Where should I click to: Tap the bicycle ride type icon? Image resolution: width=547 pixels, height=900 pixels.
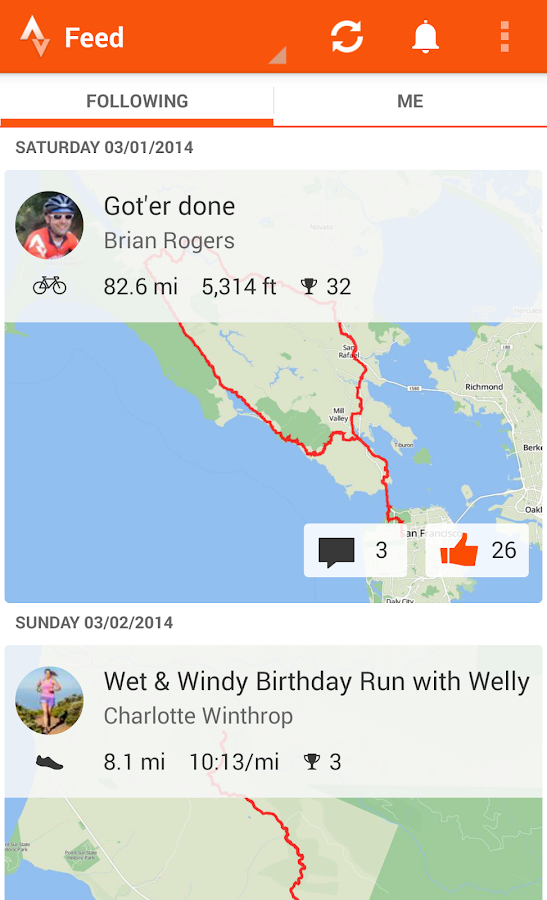coord(49,285)
